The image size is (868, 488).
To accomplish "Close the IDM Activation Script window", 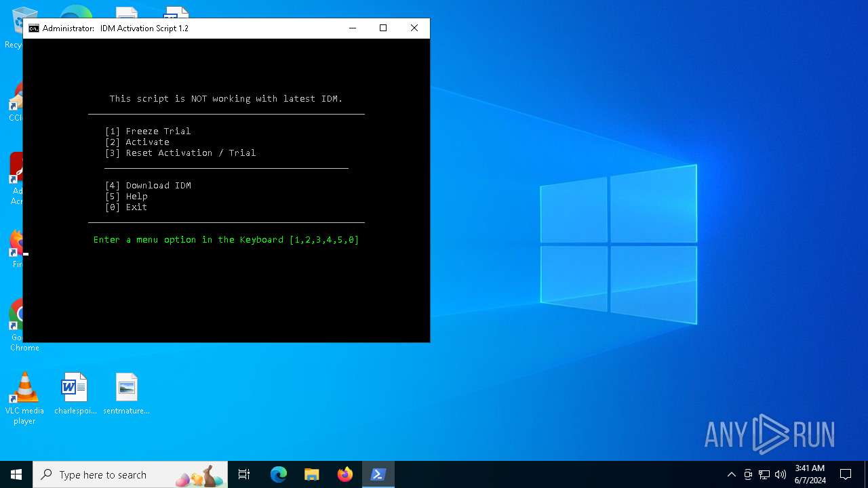I will (x=414, y=28).
